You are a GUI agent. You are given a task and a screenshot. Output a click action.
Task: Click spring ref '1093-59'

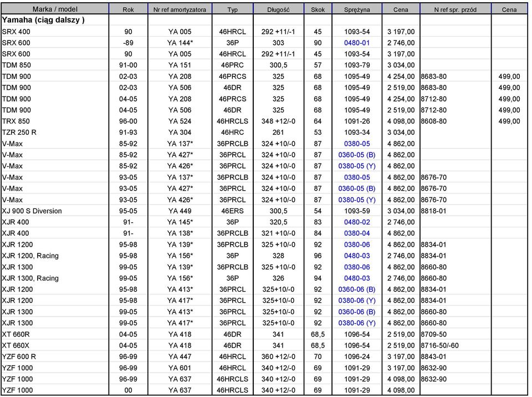[x=357, y=211]
